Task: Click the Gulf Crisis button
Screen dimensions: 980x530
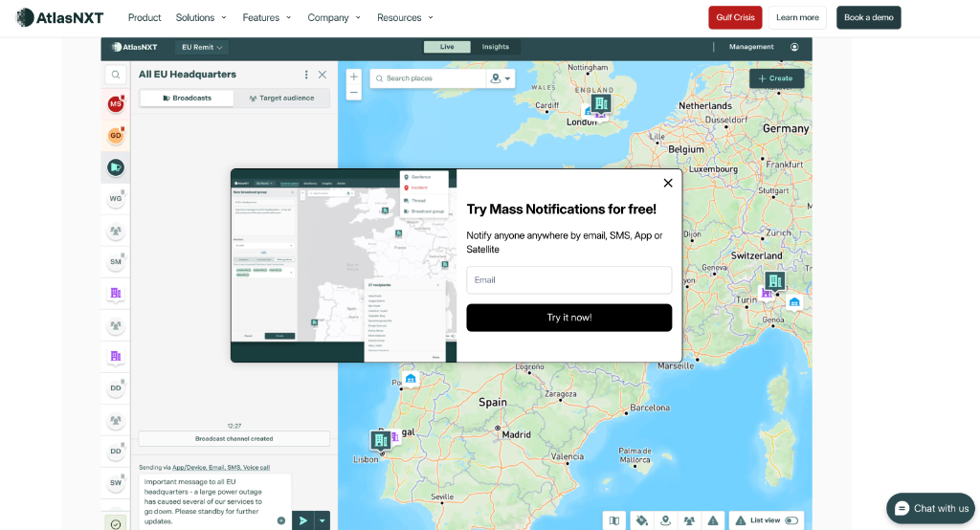Action: pyautogui.click(x=735, y=17)
